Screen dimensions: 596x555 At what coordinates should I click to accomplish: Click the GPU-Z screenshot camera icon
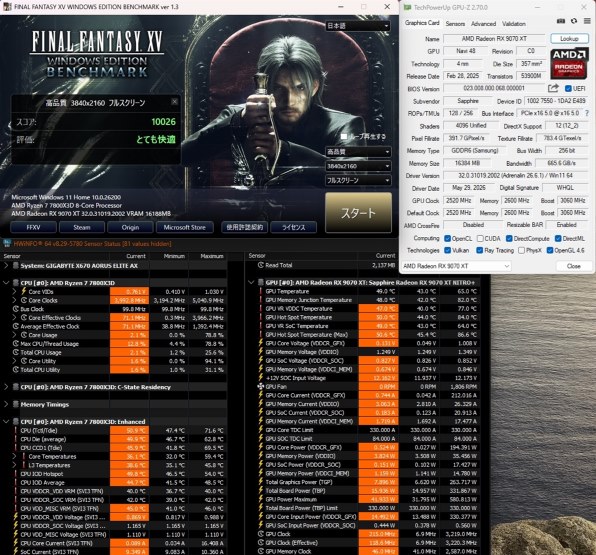tap(561, 21)
